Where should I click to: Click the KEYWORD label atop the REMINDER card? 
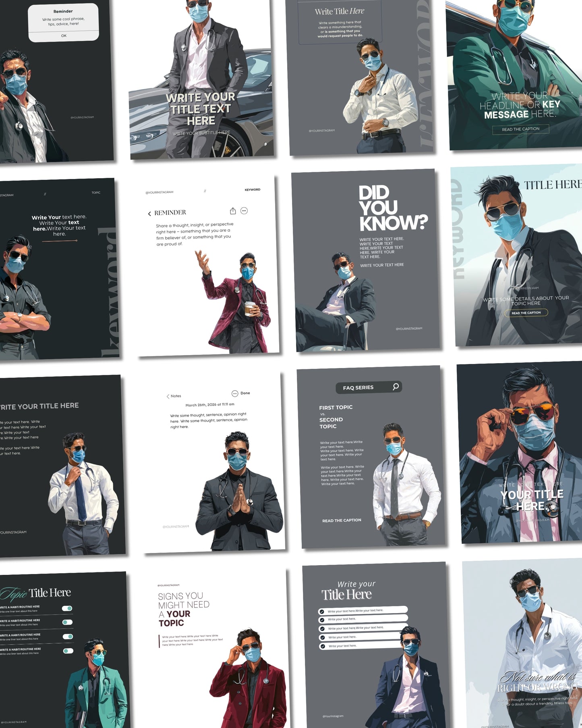pos(253,189)
